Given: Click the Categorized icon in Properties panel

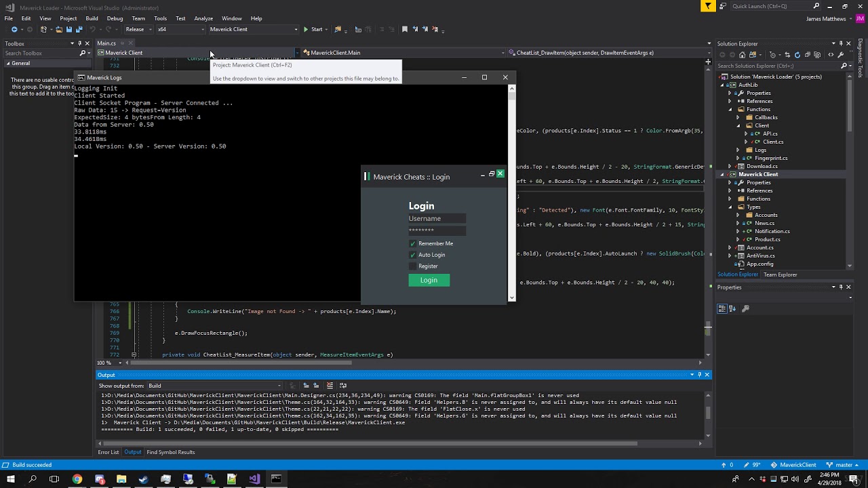Looking at the screenshot, I should pyautogui.click(x=722, y=308).
